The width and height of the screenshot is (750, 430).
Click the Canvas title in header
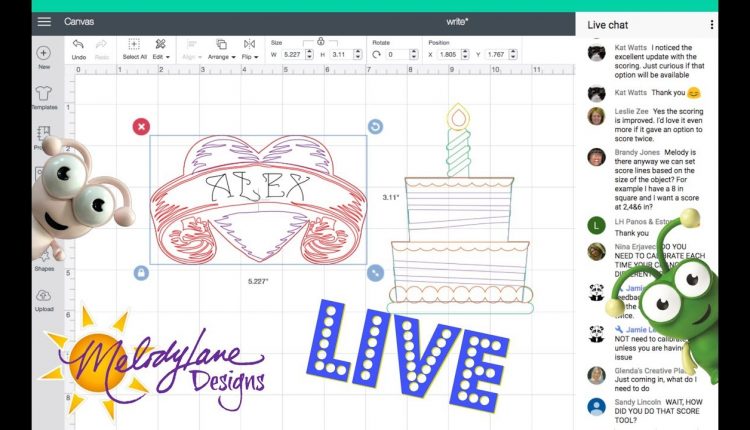pos(79,22)
